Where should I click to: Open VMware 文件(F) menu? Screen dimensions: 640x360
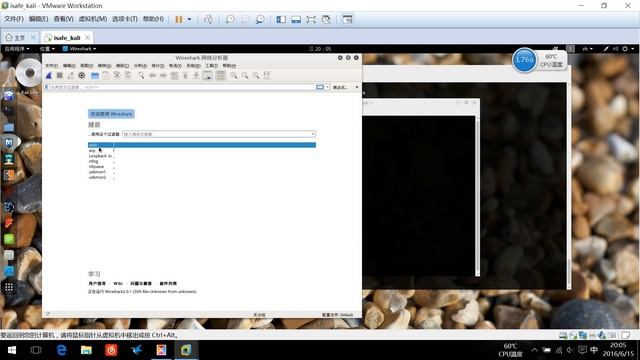(x=14, y=19)
